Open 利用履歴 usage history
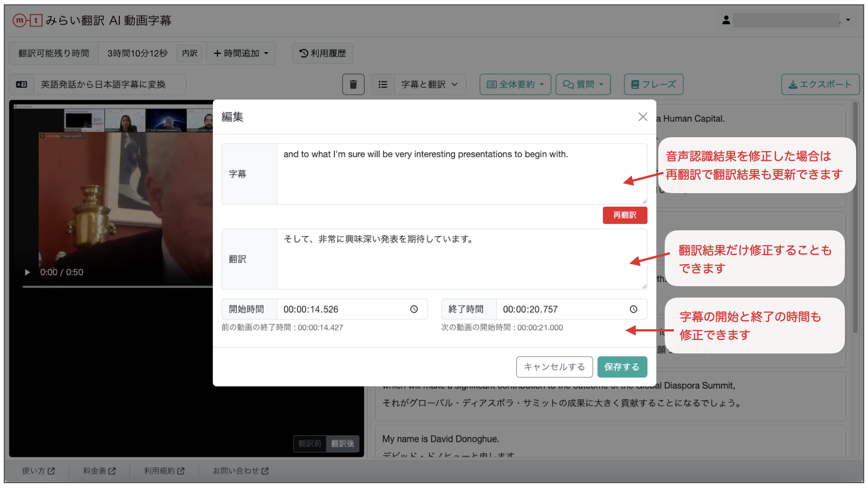This screenshot has width=868, height=488. click(323, 53)
